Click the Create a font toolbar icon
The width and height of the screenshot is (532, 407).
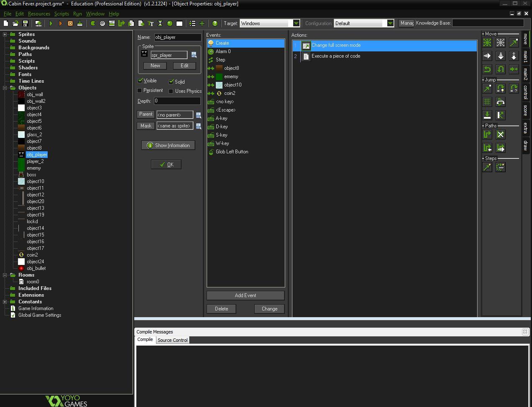coord(151,23)
